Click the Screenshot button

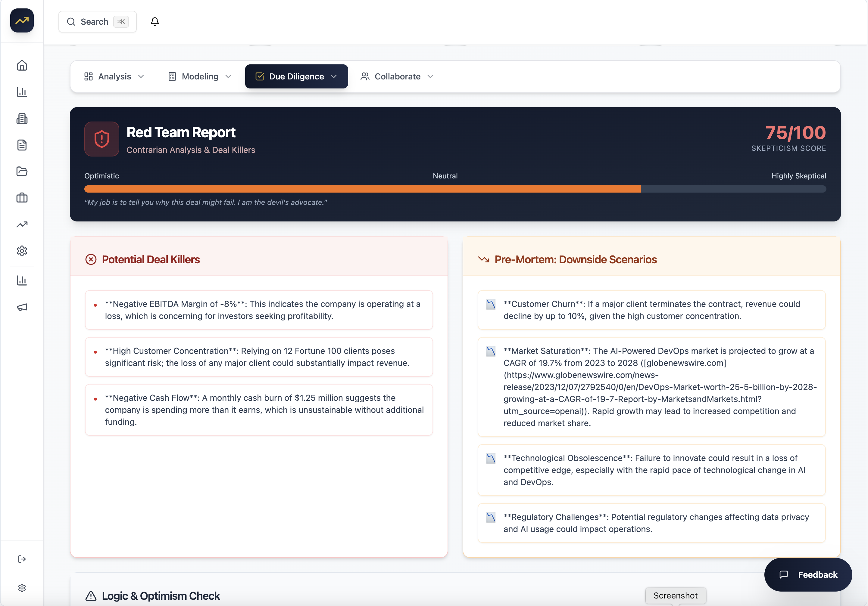(676, 595)
